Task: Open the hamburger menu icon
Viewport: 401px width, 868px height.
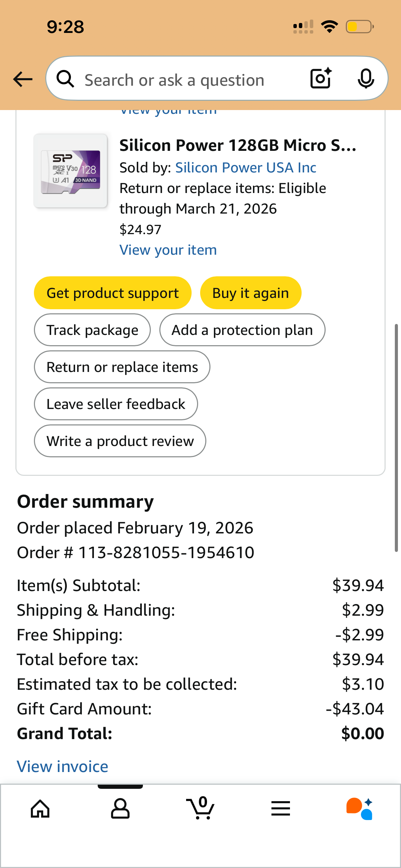Action: pyautogui.click(x=281, y=809)
